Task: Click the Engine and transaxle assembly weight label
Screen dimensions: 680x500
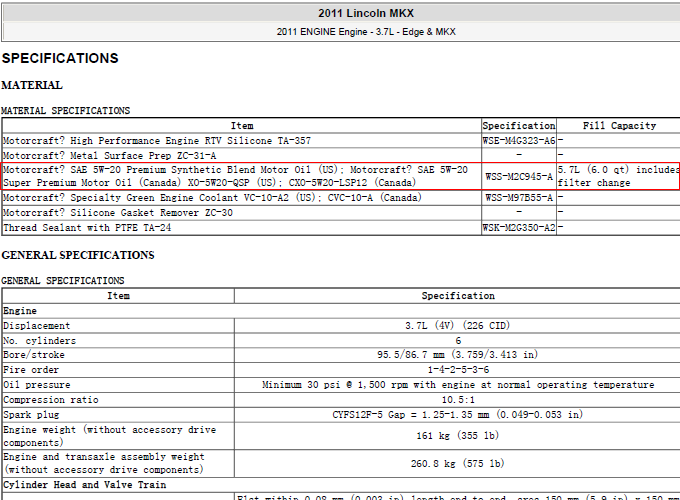Action: pyautogui.click(x=104, y=463)
